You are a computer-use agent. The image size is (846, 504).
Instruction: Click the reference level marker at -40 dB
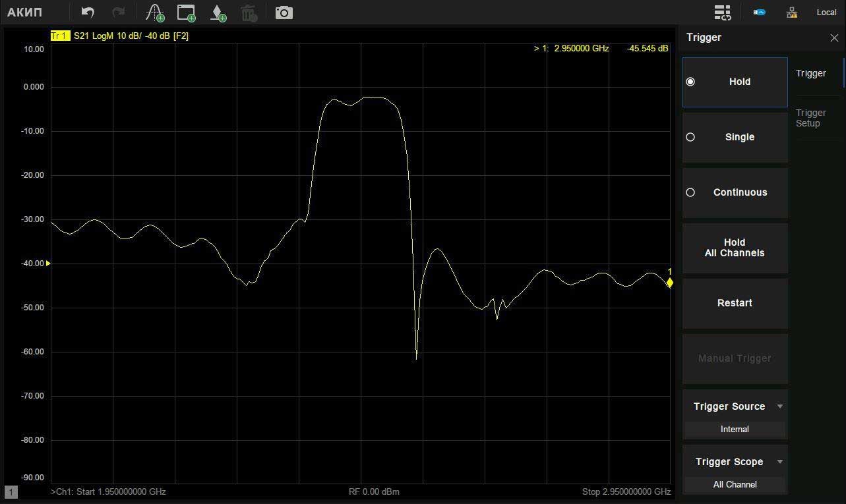point(48,264)
